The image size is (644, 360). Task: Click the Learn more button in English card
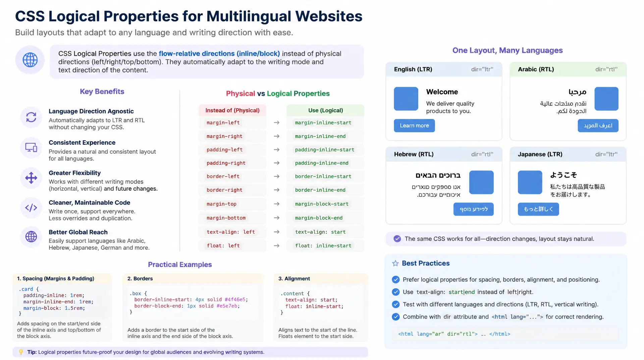(x=414, y=126)
